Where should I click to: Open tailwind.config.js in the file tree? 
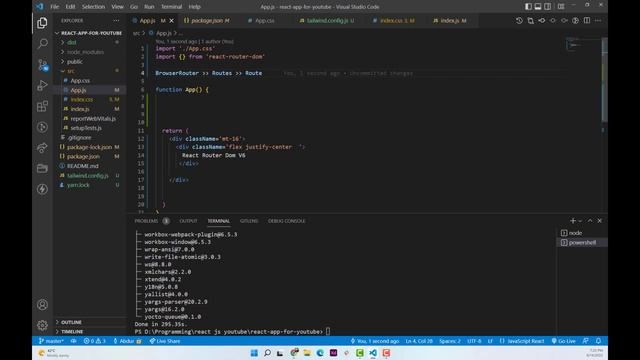pos(88,176)
